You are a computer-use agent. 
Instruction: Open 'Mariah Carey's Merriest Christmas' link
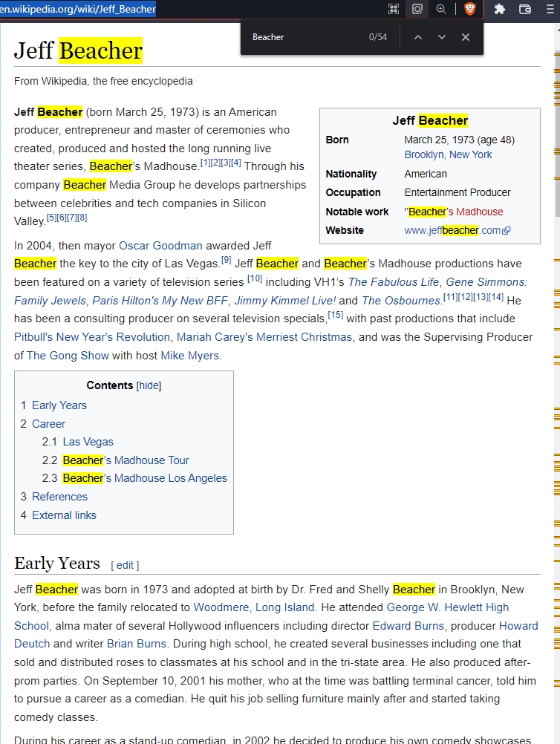coord(264,337)
